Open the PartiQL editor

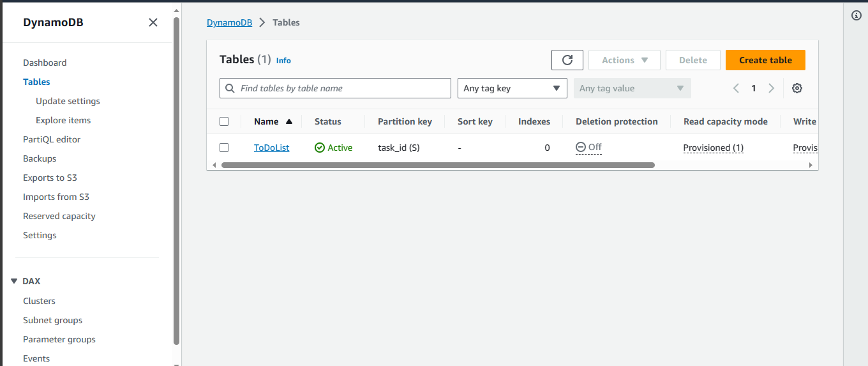[52, 139]
